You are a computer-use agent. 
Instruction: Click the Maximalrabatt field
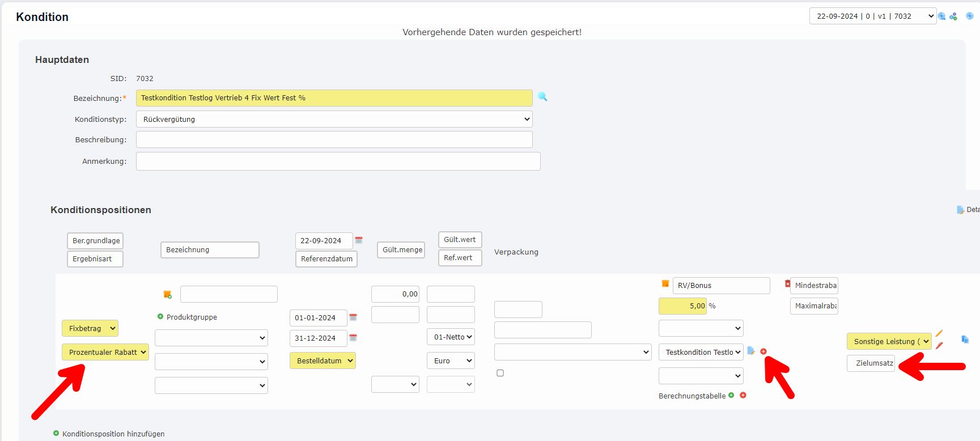pos(814,306)
